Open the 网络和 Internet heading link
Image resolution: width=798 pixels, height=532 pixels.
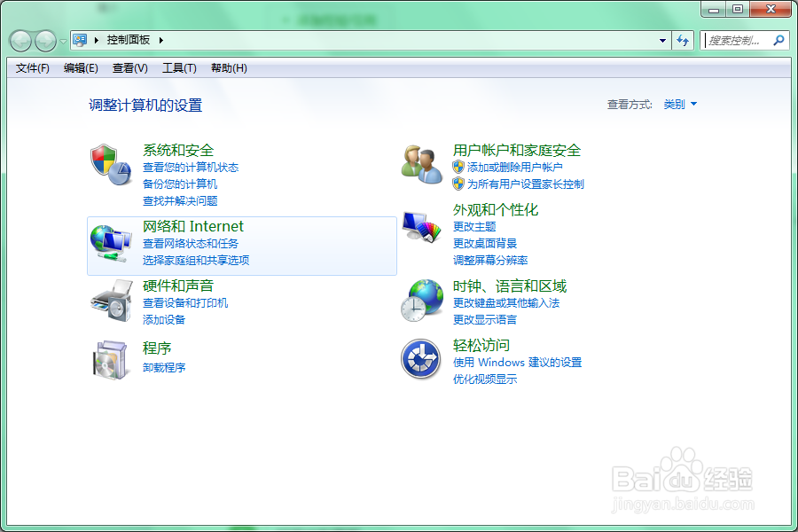click(193, 226)
